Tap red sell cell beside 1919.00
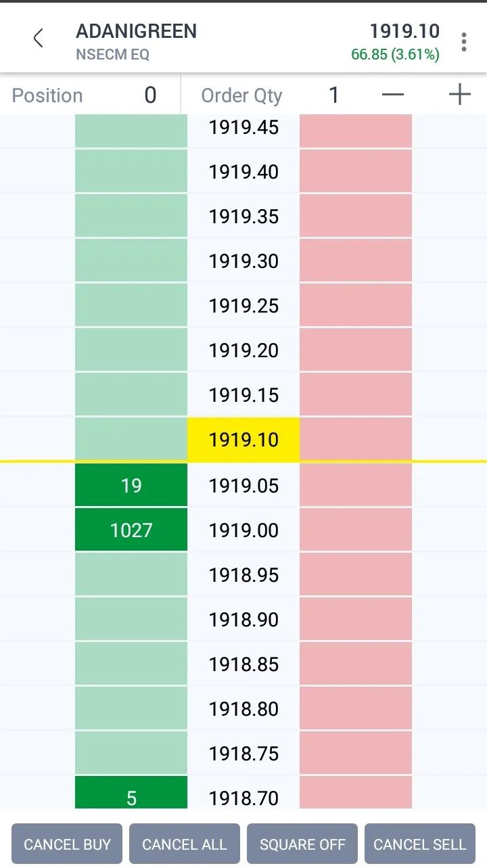This screenshot has height=868, width=487. point(356,530)
